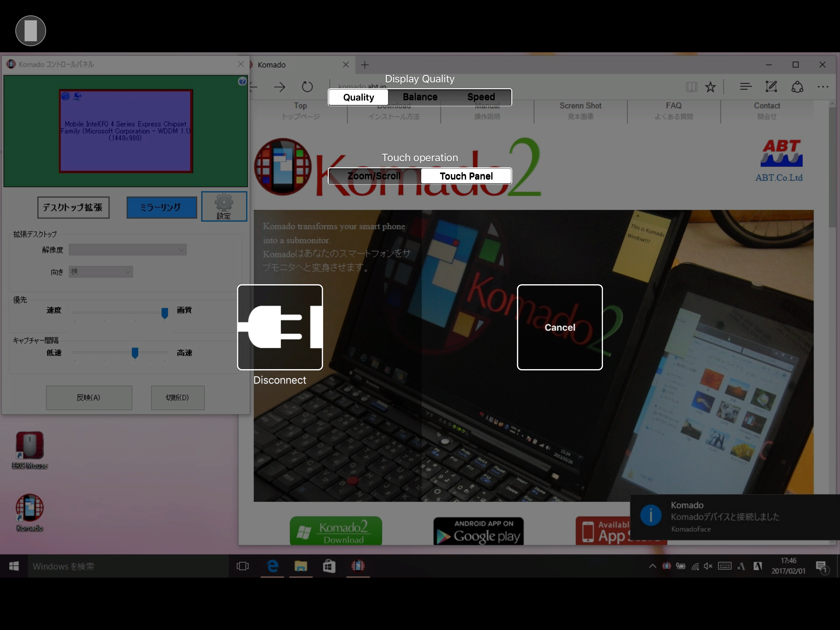Click the touch keyboard tray icon
The image size is (840, 630).
[725, 566]
